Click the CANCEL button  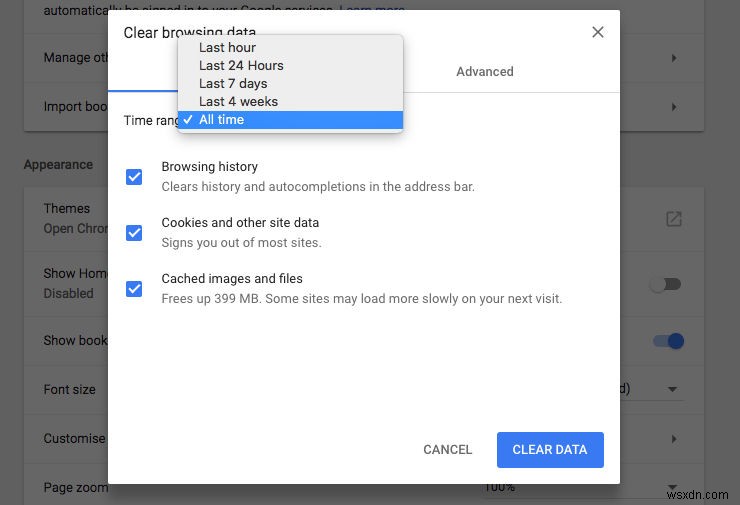click(x=447, y=450)
